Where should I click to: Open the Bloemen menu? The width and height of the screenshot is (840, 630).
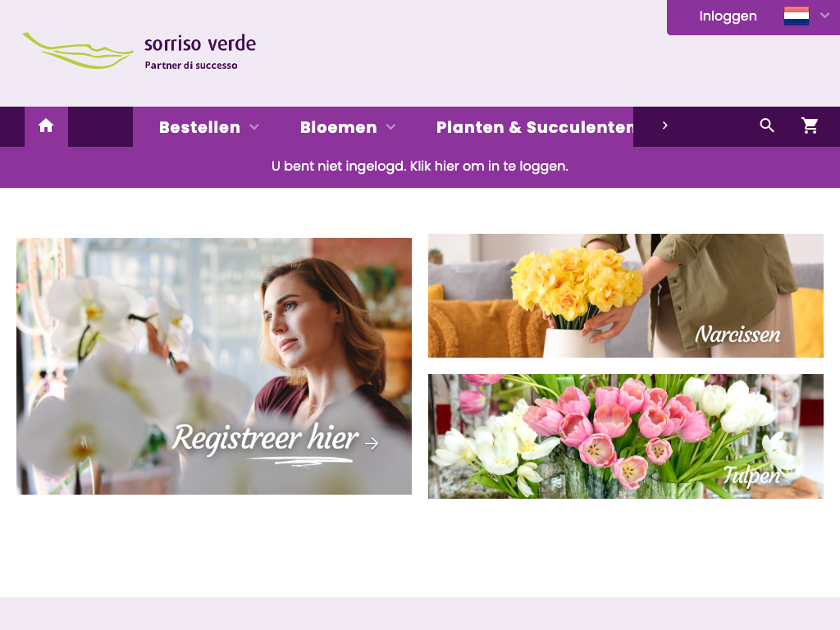click(x=339, y=127)
